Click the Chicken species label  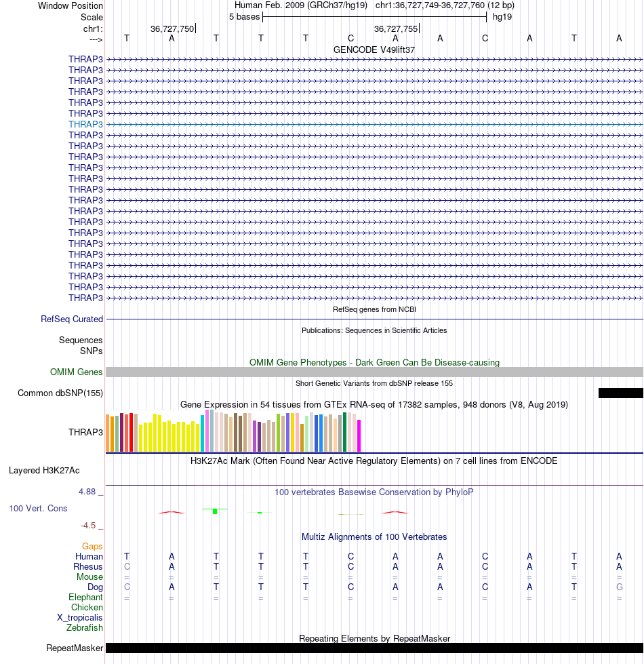(87, 607)
